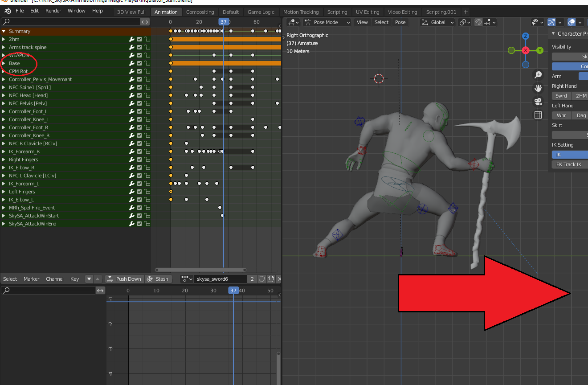Screen dimensions: 588x385
Task: Open the File menu
Action: tap(20, 11)
